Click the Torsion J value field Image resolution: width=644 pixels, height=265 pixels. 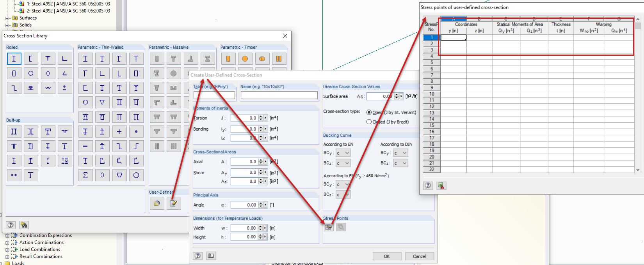point(244,118)
